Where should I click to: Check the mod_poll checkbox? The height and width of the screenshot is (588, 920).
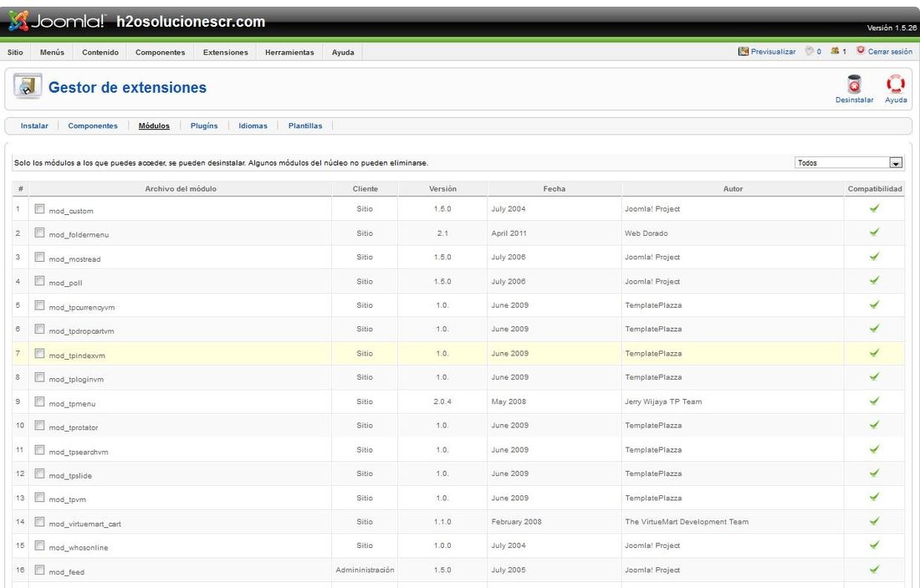tap(39, 280)
